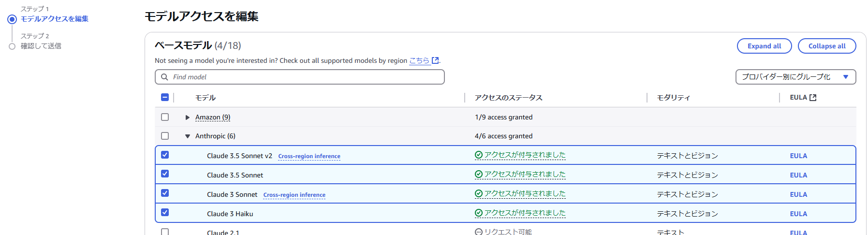Toggle the select-all models header checkbox

tap(165, 97)
